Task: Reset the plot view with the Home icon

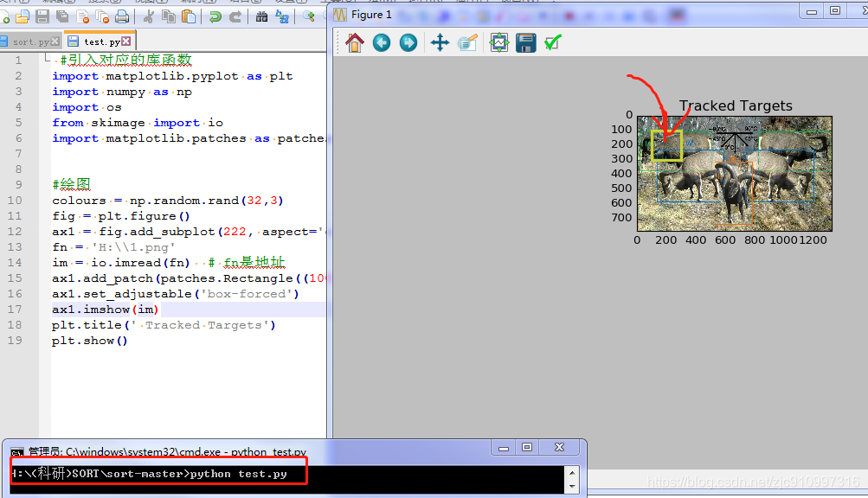Action: tap(353, 41)
